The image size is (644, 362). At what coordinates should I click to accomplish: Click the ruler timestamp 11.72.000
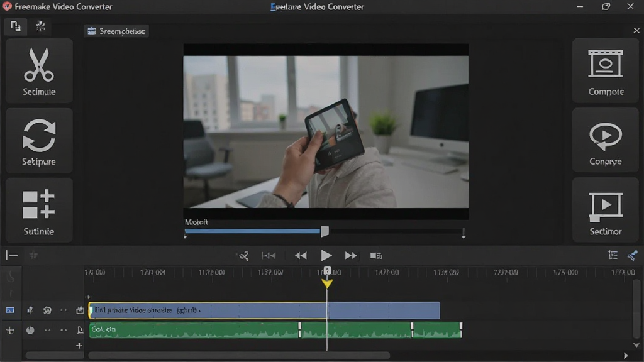(x=211, y=272)
